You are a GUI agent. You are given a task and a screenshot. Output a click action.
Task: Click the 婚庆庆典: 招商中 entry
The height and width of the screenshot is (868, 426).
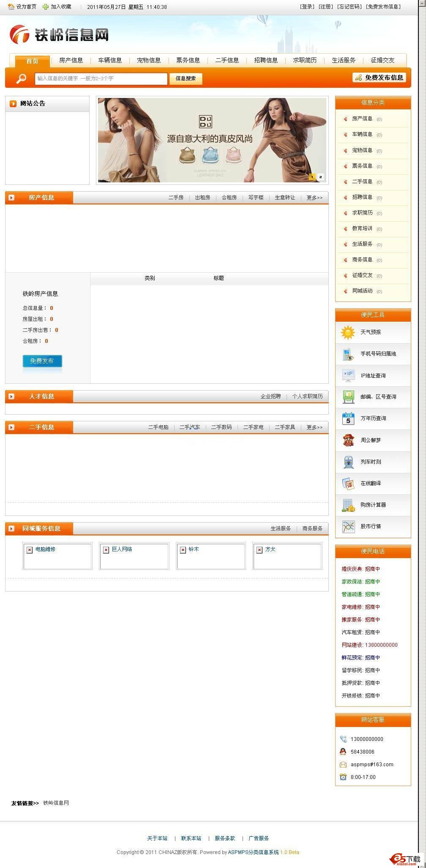[360, 569]
